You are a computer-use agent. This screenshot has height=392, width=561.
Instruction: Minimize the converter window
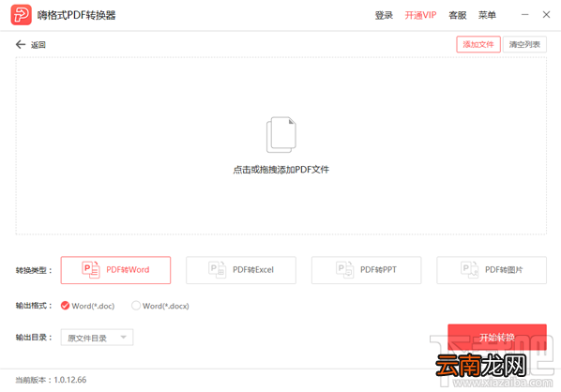tap(524, 15)
